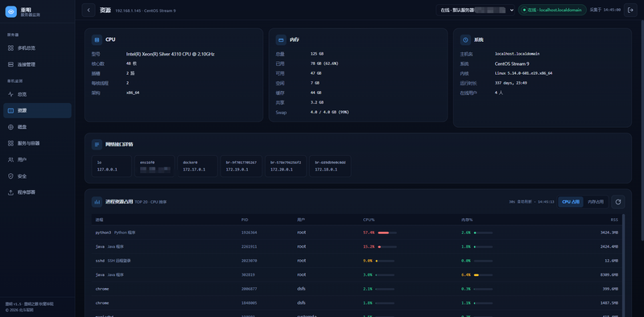644x317 pixels.
Task: Switch to the 内存占用 sorting tab
Action: point(596,202)
